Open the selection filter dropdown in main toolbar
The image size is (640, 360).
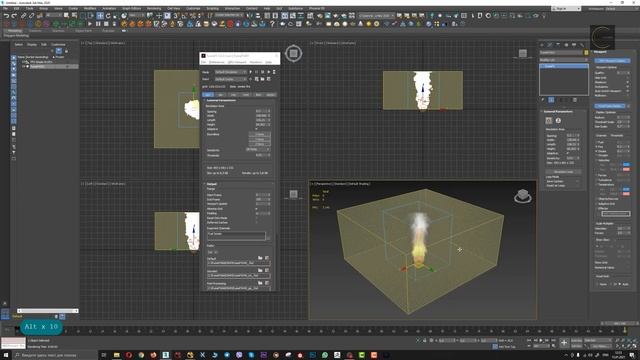tap(53, 15)
